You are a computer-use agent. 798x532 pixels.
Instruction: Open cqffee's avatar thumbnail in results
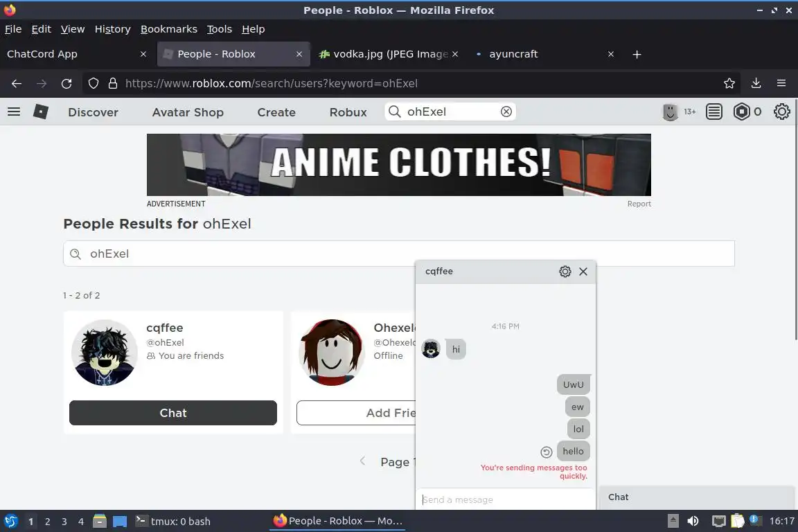click(105, 353)
